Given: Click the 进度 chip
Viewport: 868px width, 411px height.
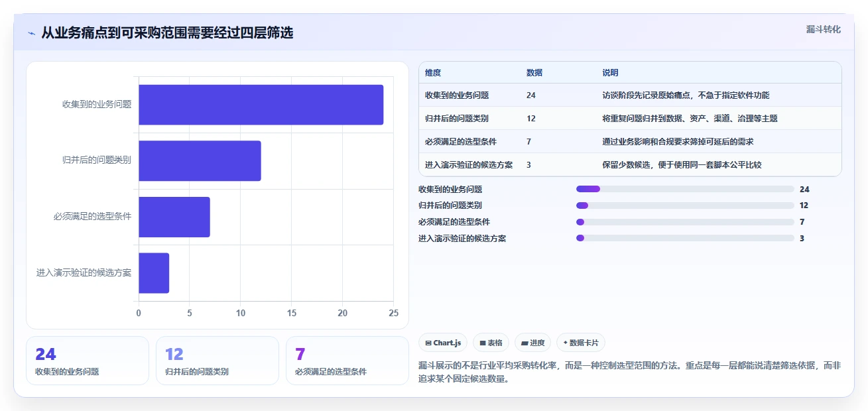Looking at the screenshot, I should tap(532, 343).
